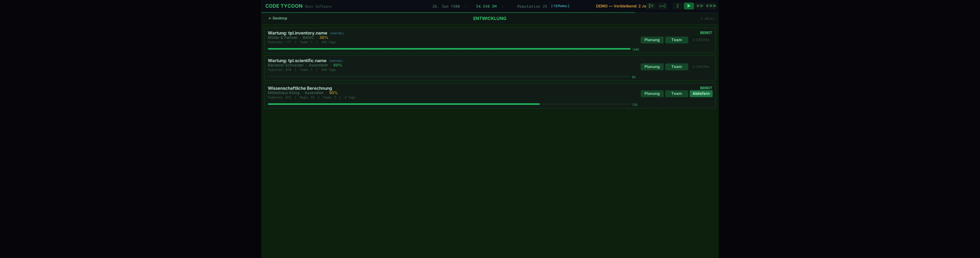This screenshot has height=258, width=980.
Task: Click the green play speed button
Action: 689,6
